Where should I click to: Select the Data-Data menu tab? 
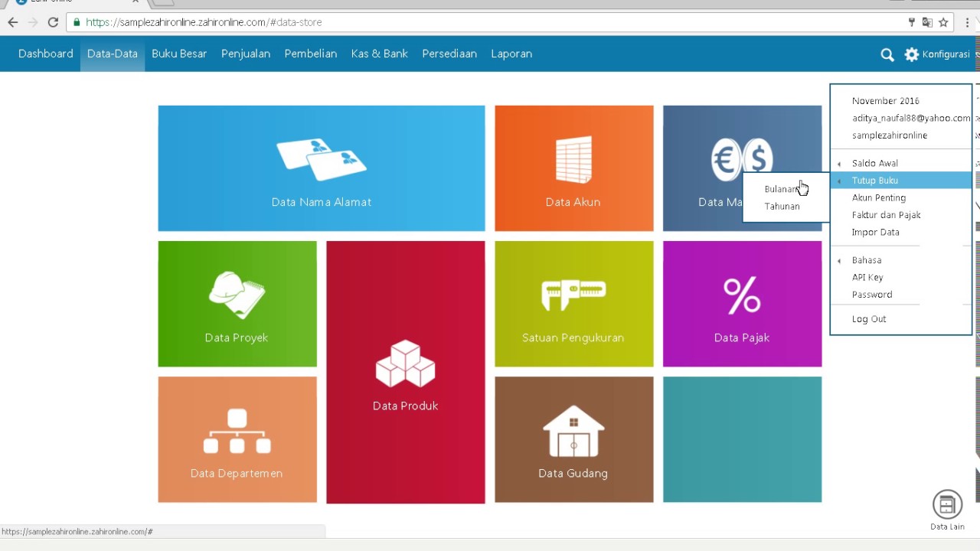113,54
